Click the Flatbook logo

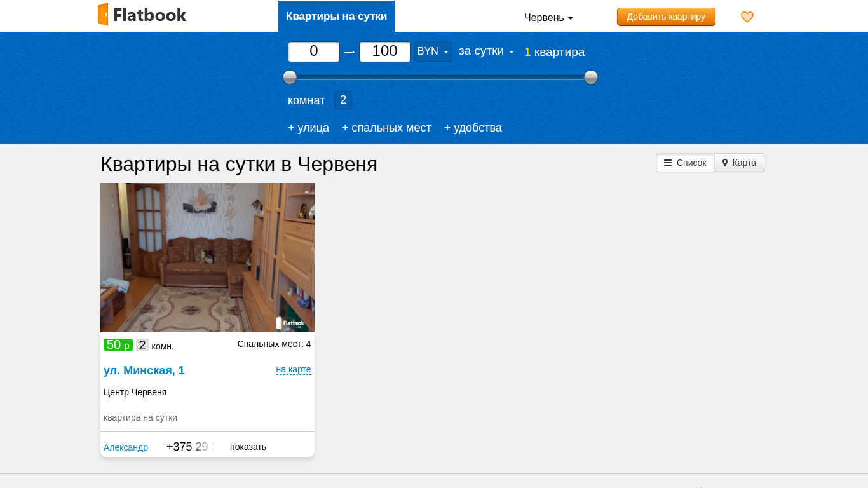[142, 15]
